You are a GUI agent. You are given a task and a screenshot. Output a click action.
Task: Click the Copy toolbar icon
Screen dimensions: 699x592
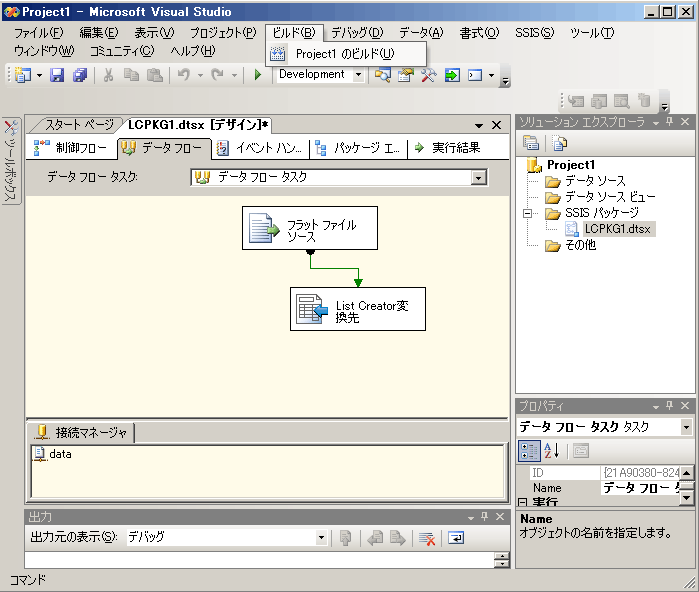click(x=131, y=75)
